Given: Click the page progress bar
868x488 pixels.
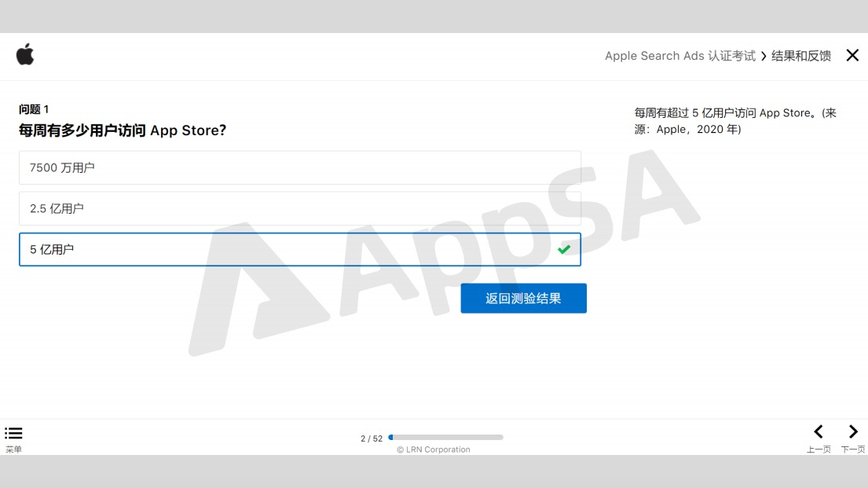Looking at the screenshot, I should coord(446,437).
